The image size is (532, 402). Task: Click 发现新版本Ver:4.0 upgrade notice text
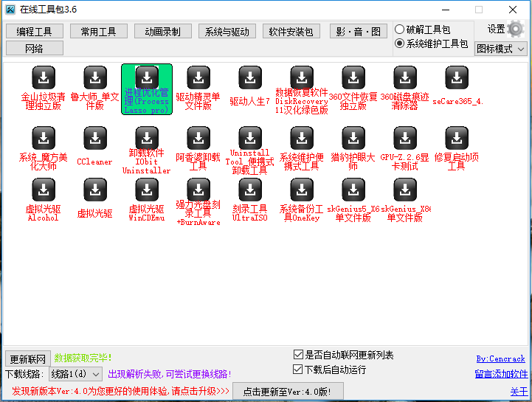tap(120, 391)
